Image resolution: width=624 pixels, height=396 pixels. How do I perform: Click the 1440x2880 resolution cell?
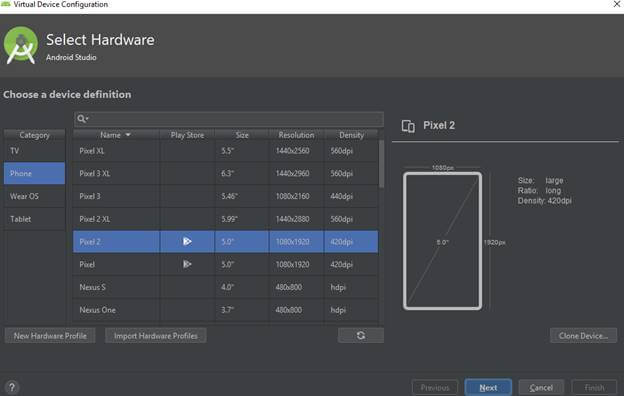(x=296, y=219)
